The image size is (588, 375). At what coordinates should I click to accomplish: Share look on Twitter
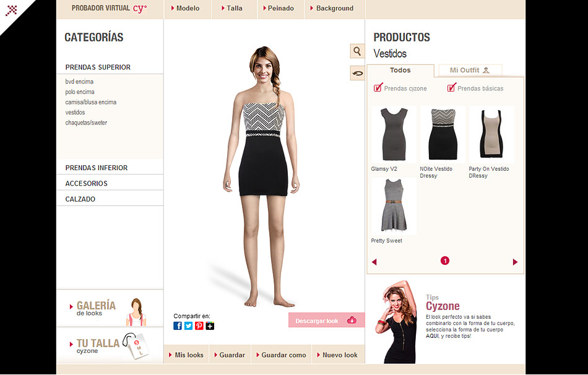188,326
